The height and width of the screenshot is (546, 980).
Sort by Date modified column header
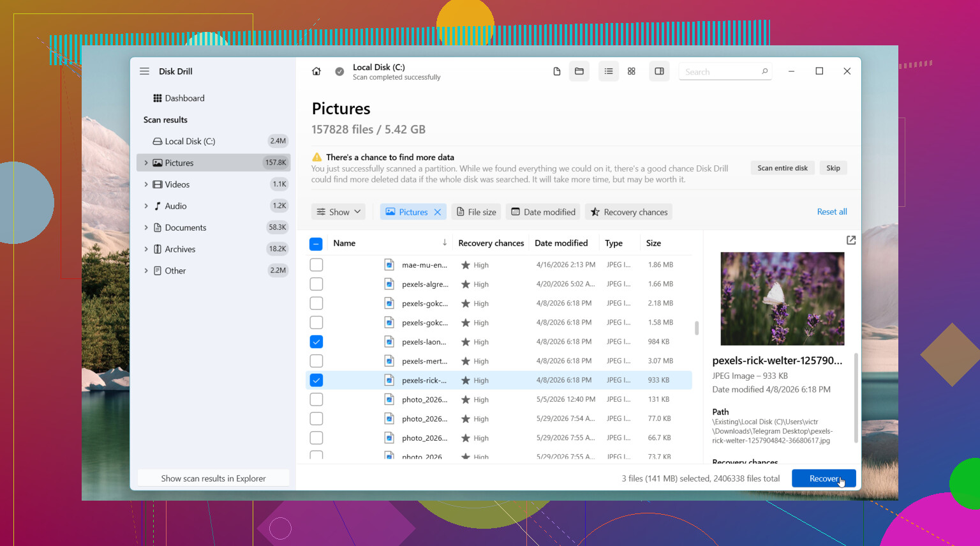(561, 243)
